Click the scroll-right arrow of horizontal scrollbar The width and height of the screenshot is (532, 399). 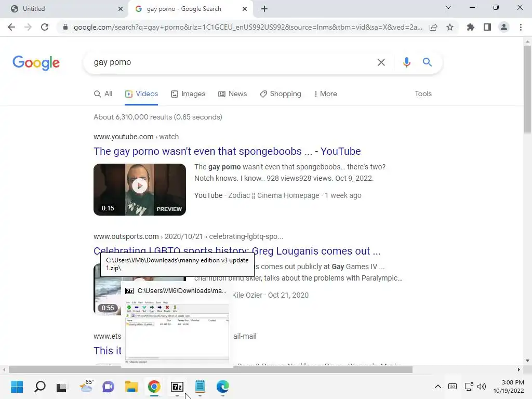coord(518,369)
